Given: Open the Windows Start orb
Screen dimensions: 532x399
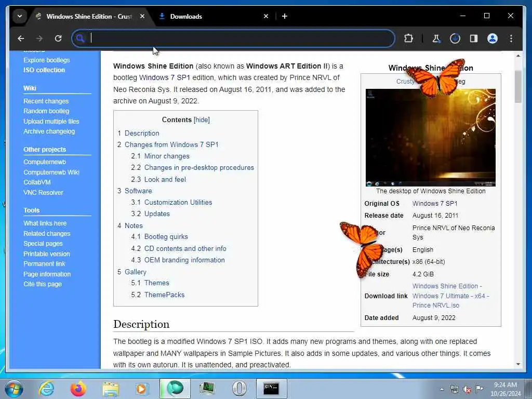Looking at the screenshot, I should [x=14, y=389].
